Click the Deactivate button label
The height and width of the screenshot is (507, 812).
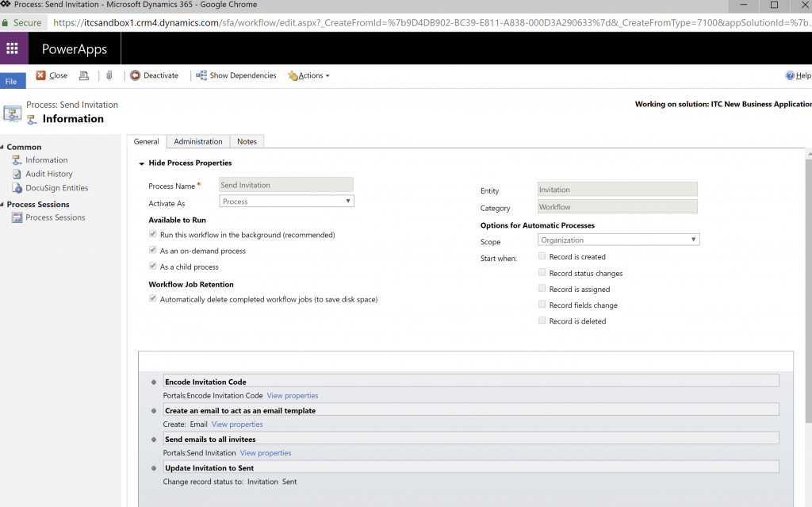(161, 75)
